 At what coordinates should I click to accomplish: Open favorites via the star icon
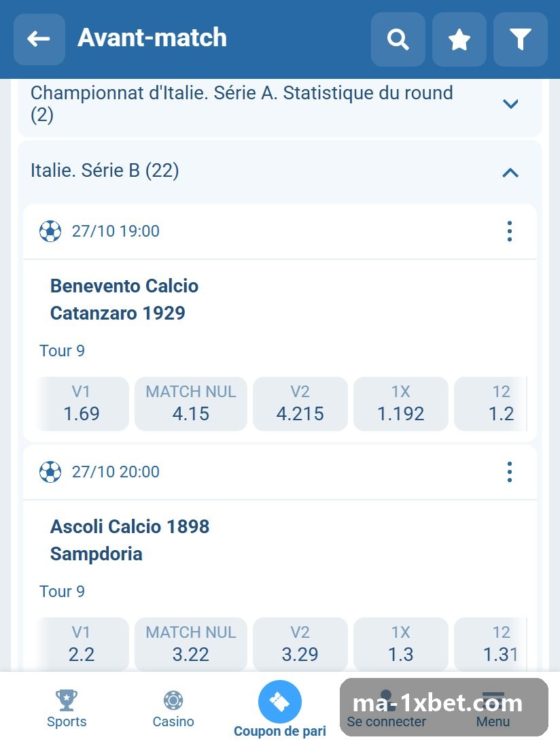tap(459, 39)
